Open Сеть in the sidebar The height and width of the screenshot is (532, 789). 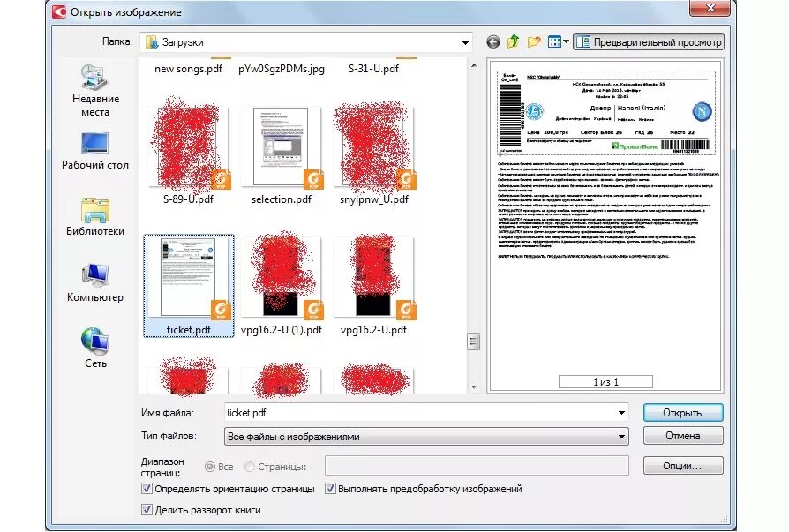click(x=95, y=348)
